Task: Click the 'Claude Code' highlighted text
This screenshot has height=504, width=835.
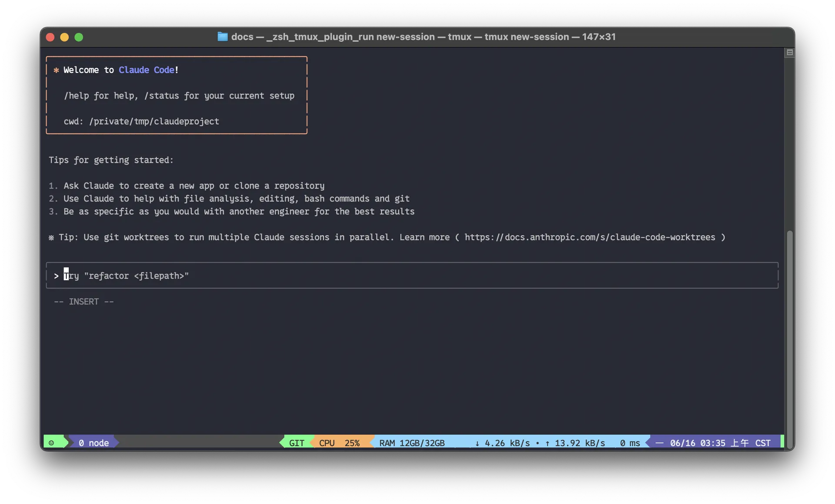Action: 146,70
